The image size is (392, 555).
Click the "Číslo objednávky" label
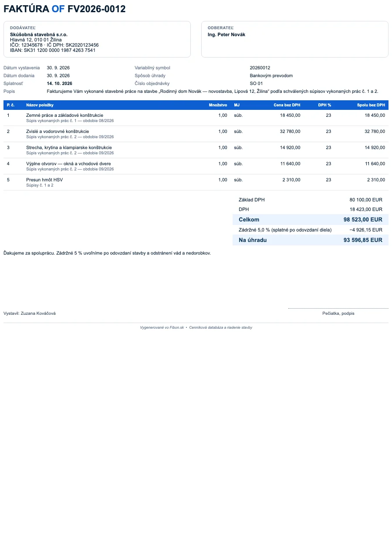[x=152, y=84]
